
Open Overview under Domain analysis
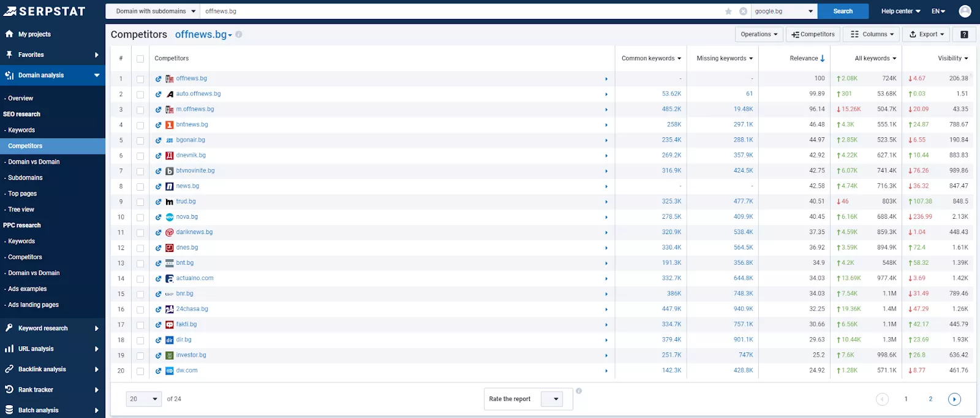click(20, 98)
